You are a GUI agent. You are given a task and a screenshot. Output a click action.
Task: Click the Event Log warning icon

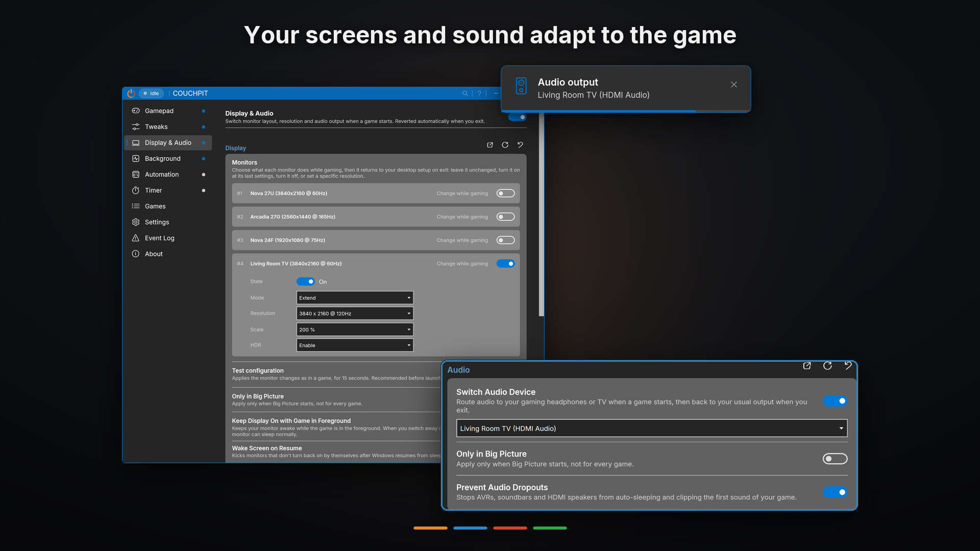136,238
